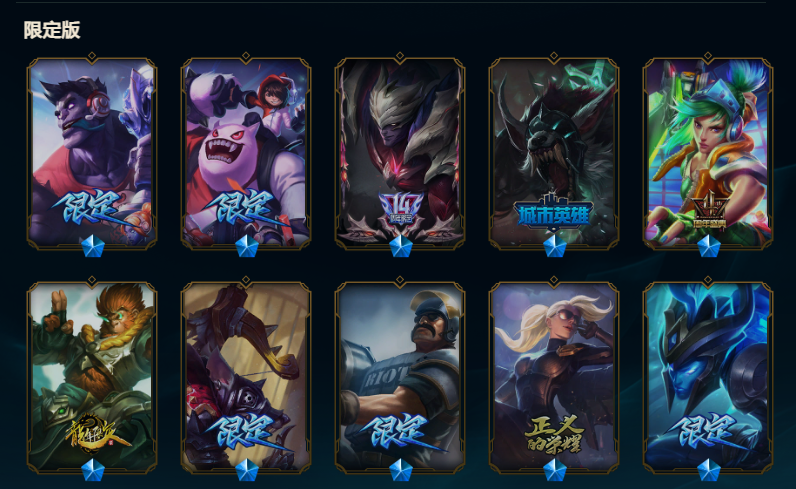Choose the masked champion card with '14' badge
The width and height of the screenshot is (796, 489).
(x=400, y=153)
